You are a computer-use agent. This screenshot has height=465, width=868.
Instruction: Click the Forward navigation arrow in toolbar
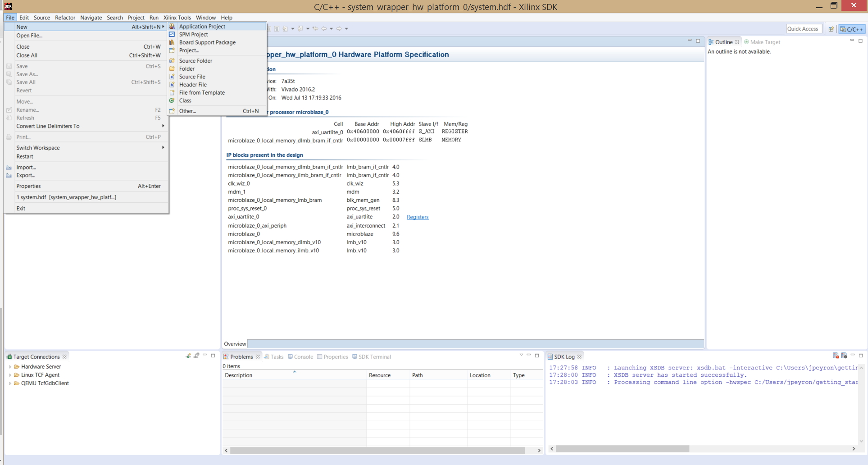(x=339, y=29)
